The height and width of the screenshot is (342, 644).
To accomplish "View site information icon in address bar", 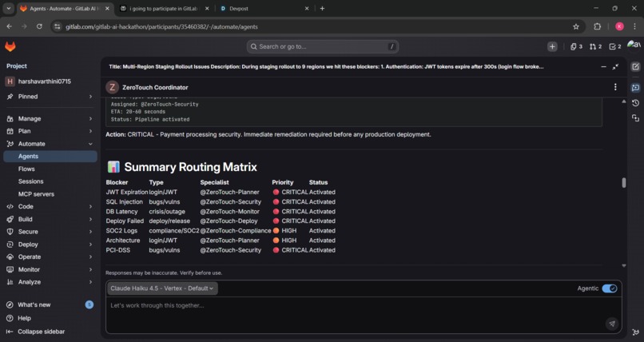I will tap(58, 26).
